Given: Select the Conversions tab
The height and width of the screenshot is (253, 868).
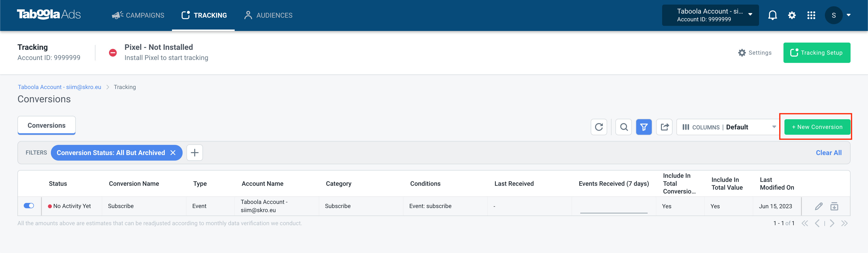Looking at the screenshot, I should [x=46, y=125].
